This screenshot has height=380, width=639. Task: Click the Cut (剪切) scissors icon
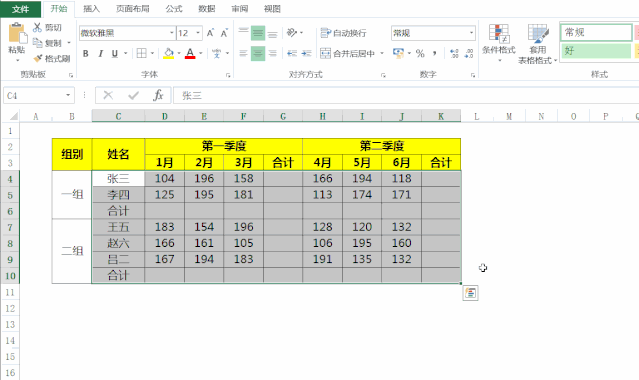tap(37, 27)
